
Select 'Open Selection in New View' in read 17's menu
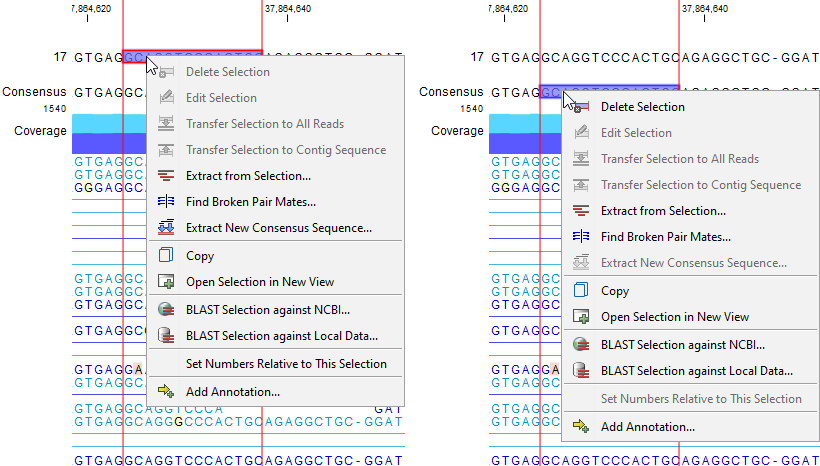(259, 282)
